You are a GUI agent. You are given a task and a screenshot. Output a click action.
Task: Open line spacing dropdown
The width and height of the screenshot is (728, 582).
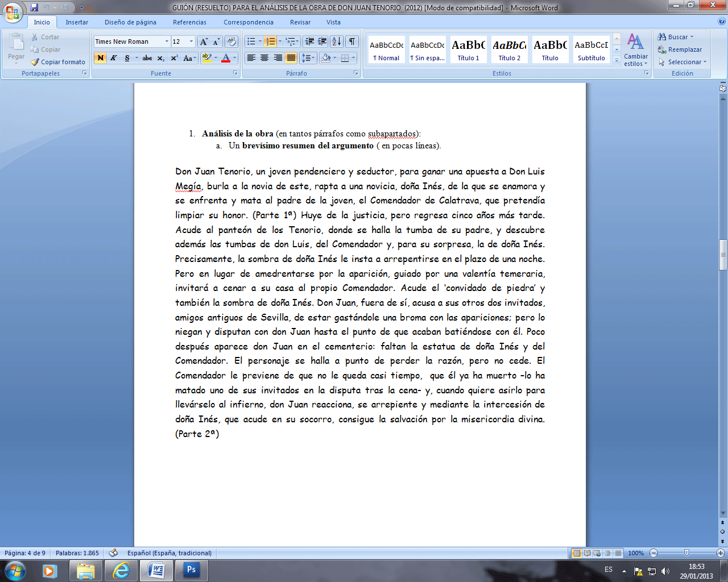(308, 58)
